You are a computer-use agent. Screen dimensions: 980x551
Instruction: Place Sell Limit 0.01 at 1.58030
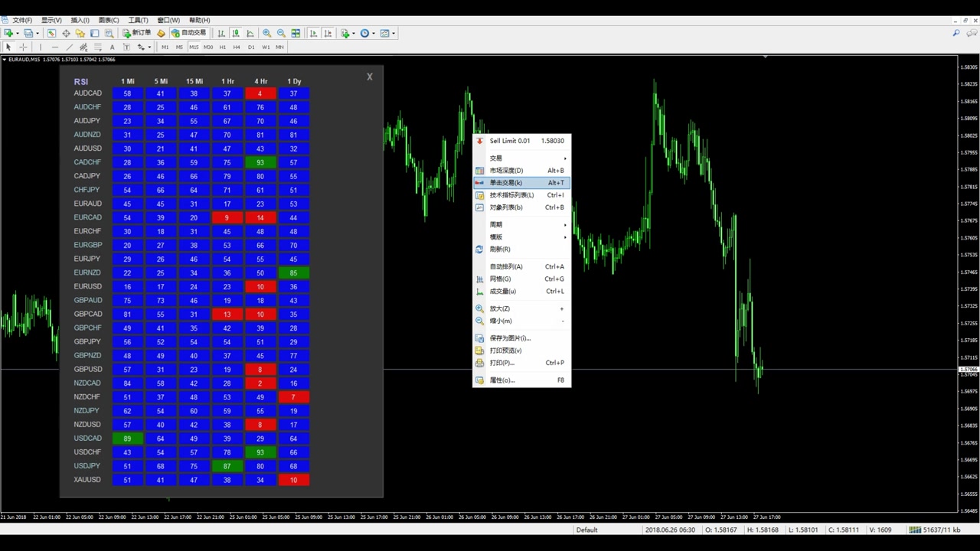[x=521, y=141]
